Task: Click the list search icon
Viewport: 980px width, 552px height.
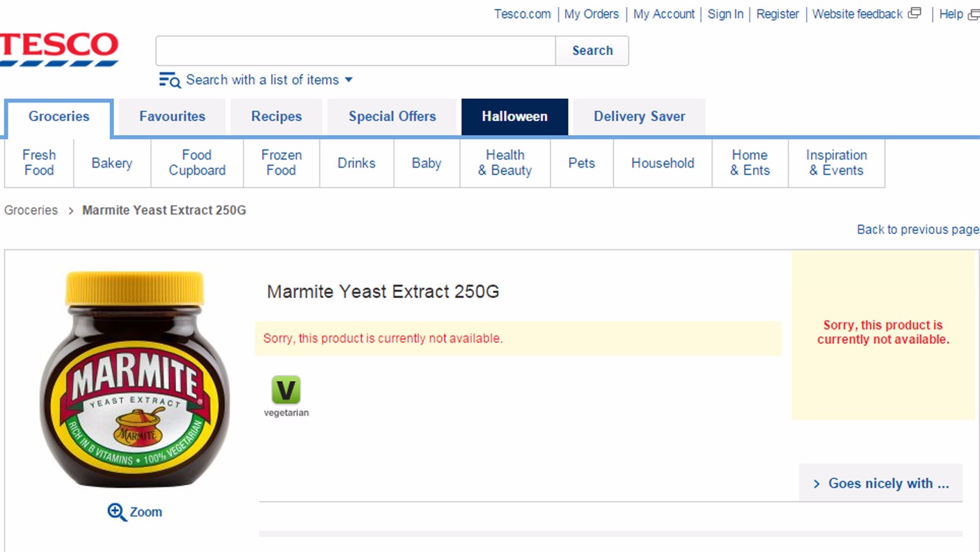Action: 170,80
